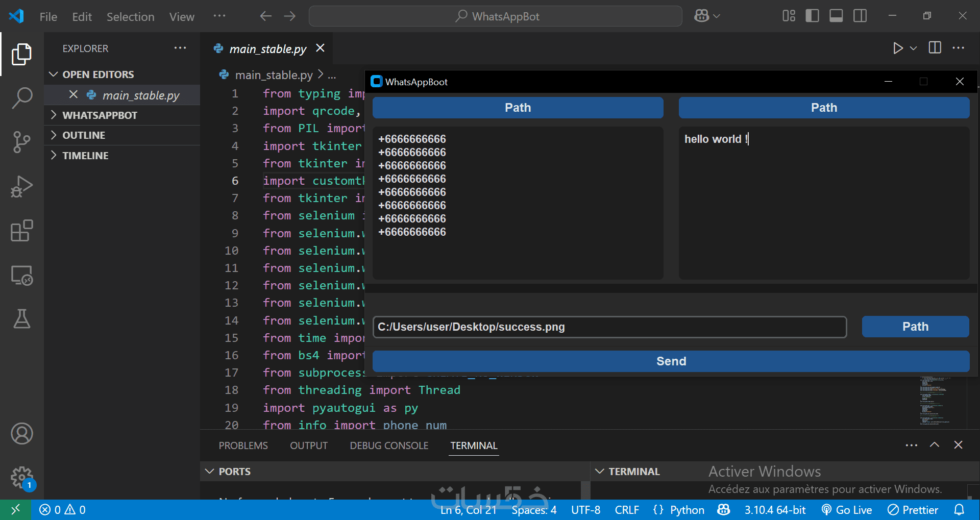
Task: Select the 3.10.4 64-bit Python interpreter
Action: (775, 510)
